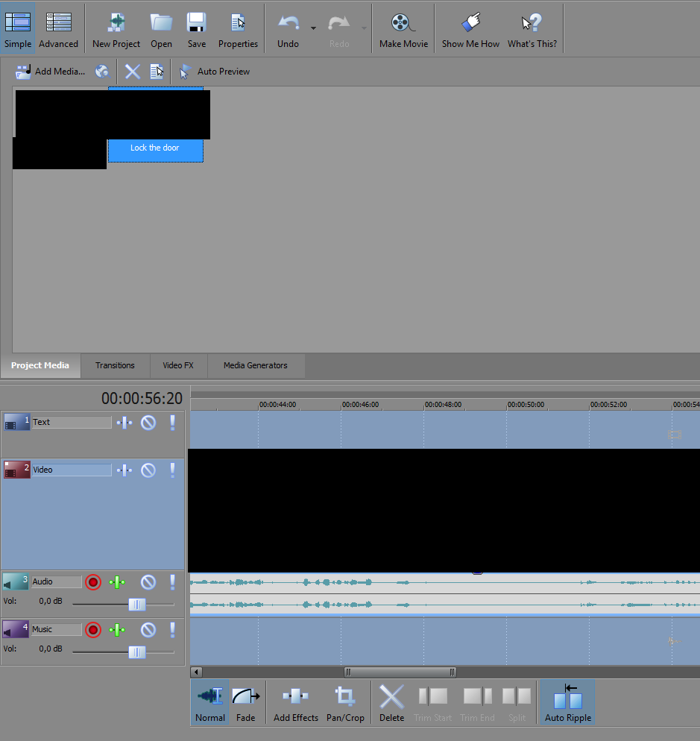
Task: Click Get Media from the Web icon
Action: 102,72
